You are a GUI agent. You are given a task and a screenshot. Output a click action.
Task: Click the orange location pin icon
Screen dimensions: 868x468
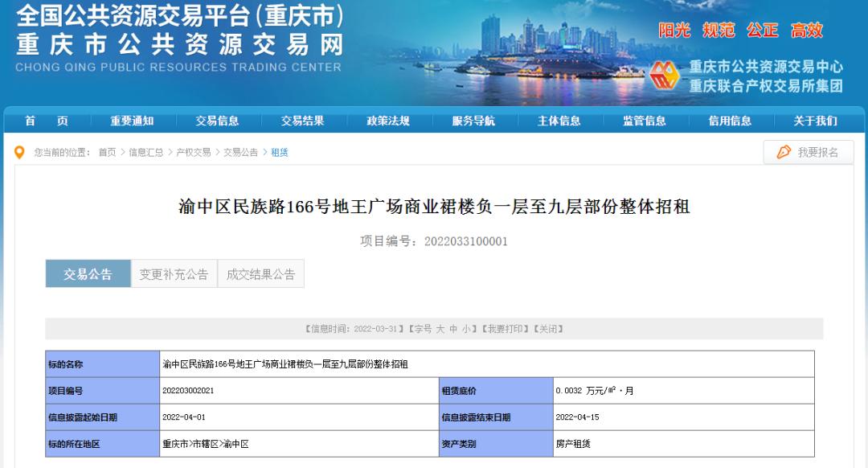coord(19,152)
